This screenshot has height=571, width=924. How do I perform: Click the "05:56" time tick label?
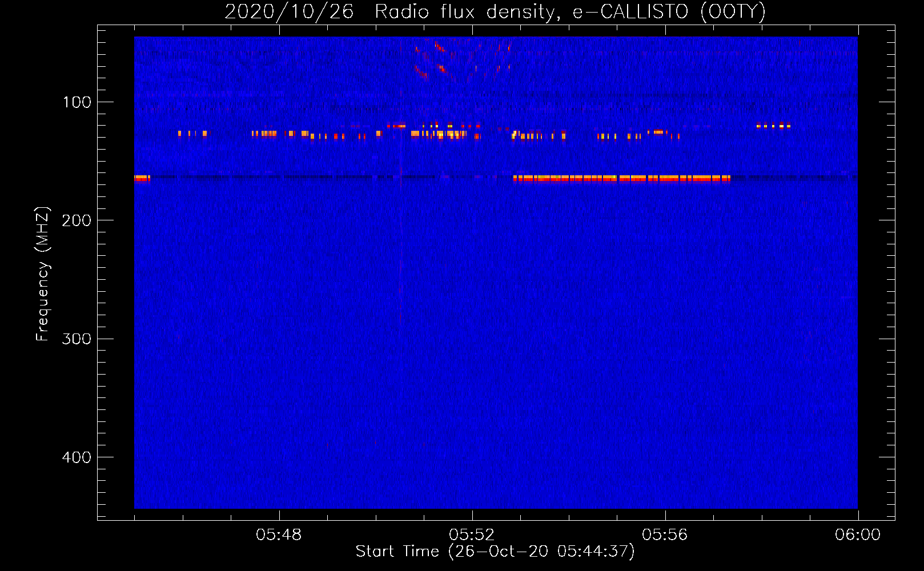(665, 535)
